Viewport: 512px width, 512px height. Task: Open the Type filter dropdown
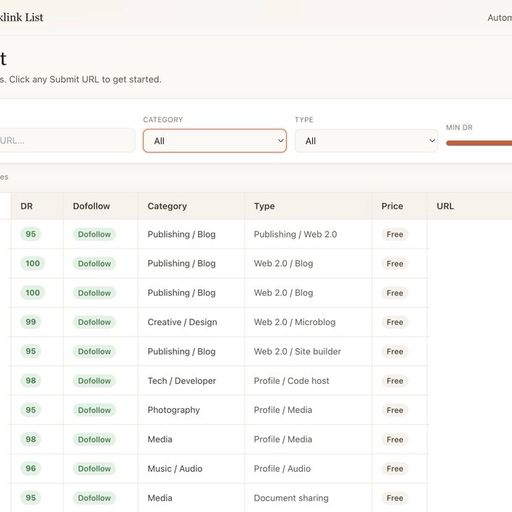tap(366, 141)
